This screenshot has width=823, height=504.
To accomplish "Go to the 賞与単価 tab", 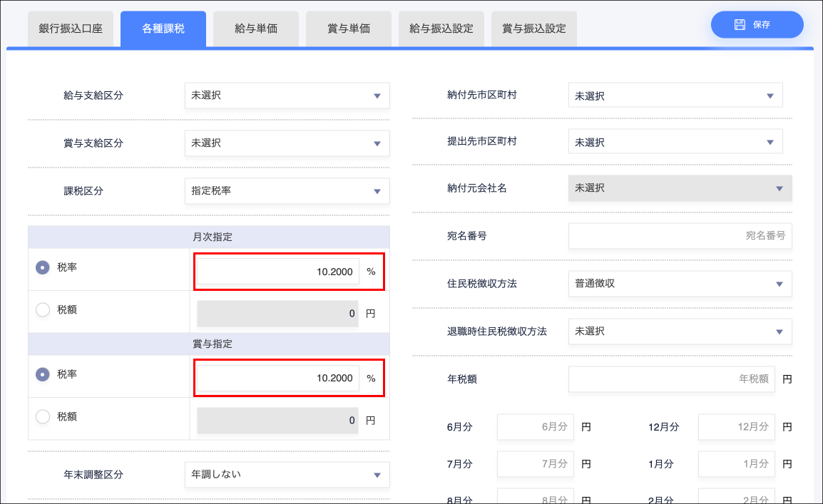I will (x=349, y=29).
